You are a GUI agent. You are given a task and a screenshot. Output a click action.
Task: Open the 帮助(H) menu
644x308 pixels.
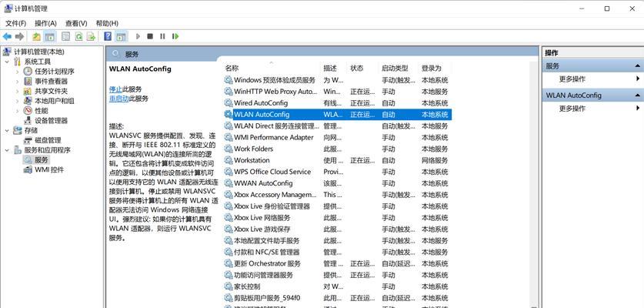coord(107,23)
